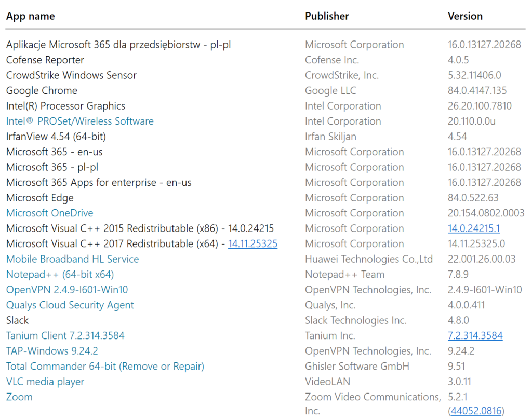Click the Cofense Inc. publisher cell
532x420 pixels.
(332, 60)
